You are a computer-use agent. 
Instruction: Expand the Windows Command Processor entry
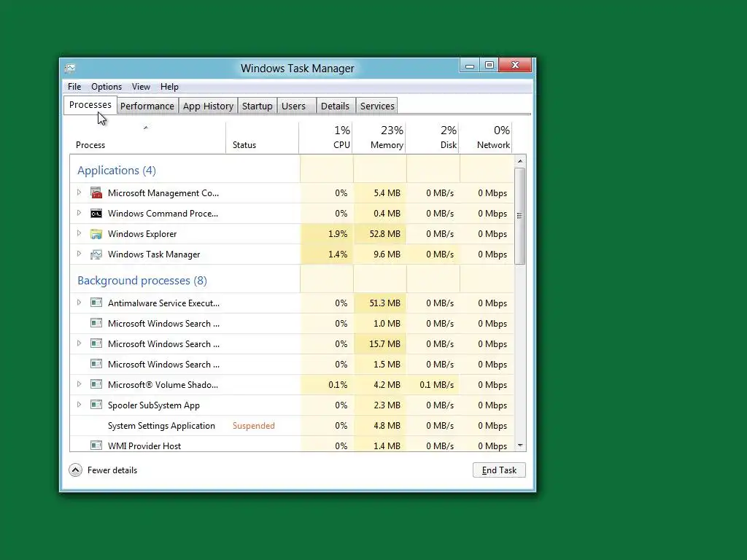point(79,213)
